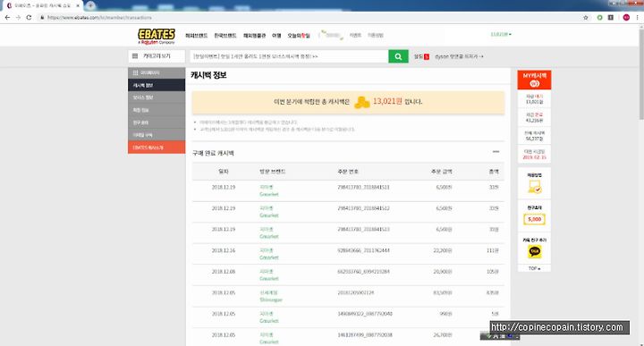The height and width of the screenshot is (346, 644).
Task: Click the green search magnifier button
Action: pos(398,56)
